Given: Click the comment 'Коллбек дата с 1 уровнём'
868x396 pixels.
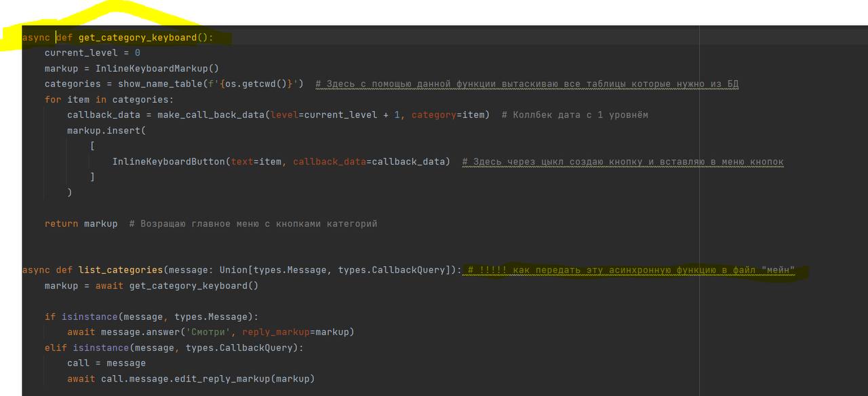Looking at the screenshot, I should [575, 115].
